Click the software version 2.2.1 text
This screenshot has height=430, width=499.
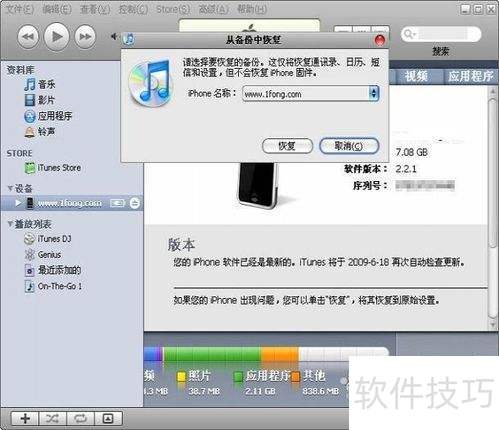406,169
